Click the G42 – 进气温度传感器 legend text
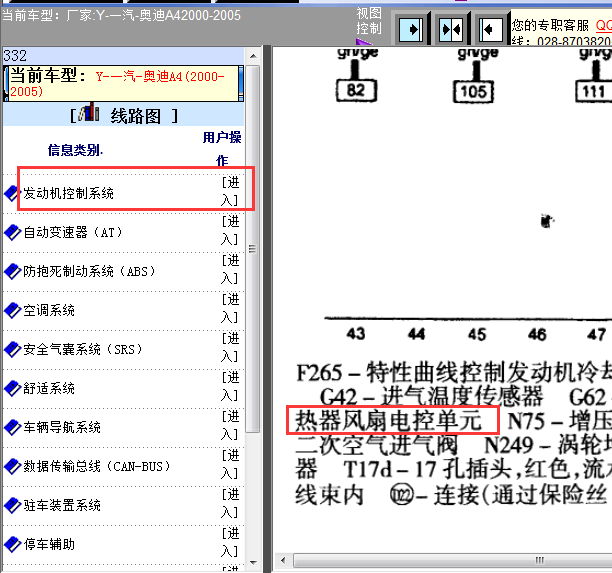The width and height of the screenshot is (612, 573). (x=432, y=397)
